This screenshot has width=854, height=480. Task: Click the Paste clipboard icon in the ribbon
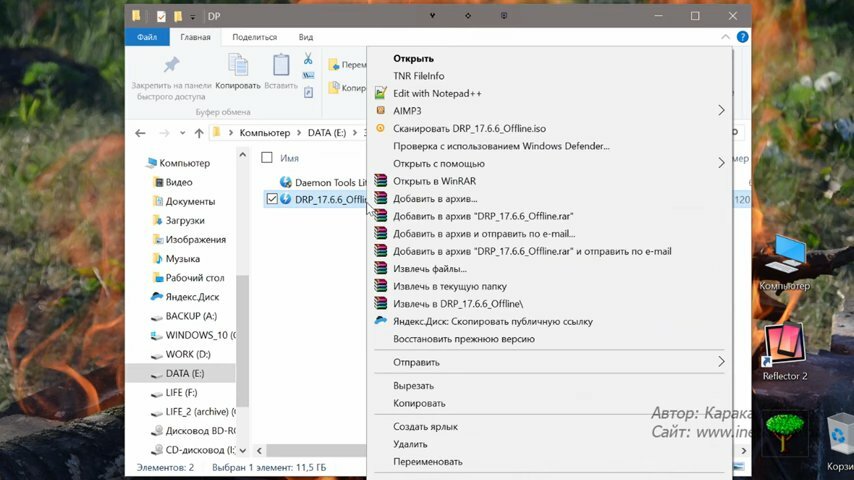tap(281, 65)
